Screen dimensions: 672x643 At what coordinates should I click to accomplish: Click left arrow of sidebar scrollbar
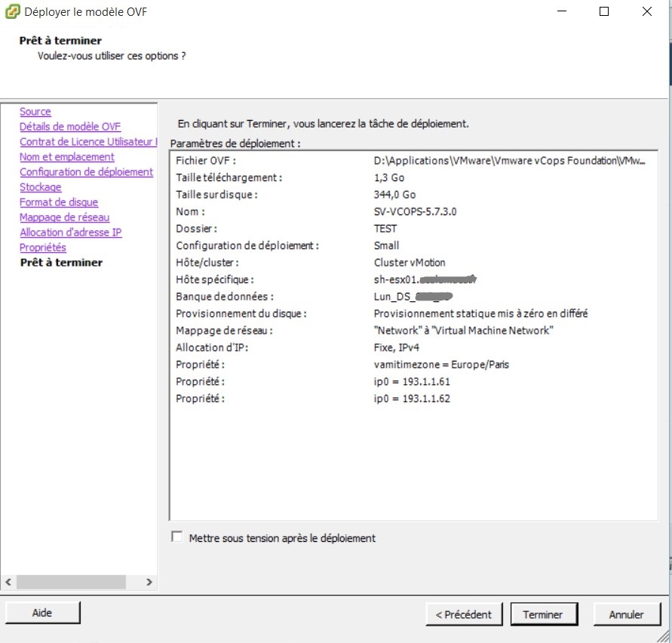pyautogui.click(x=8, y=582)
